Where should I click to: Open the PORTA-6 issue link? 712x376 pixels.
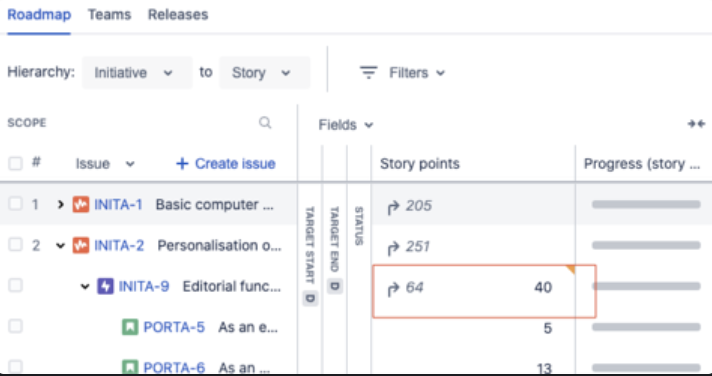click(174, 367)
